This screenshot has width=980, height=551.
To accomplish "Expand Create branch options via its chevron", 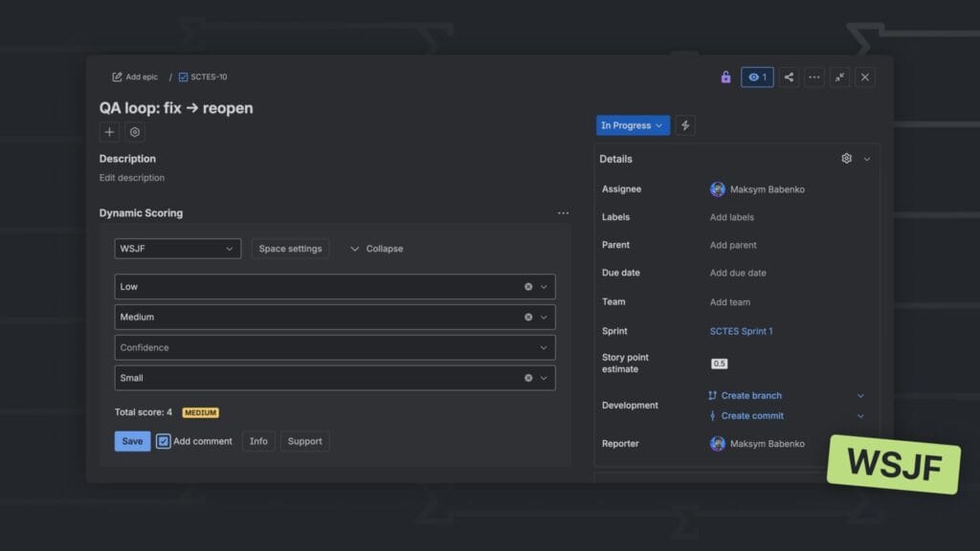I will (x=859, y=395).
